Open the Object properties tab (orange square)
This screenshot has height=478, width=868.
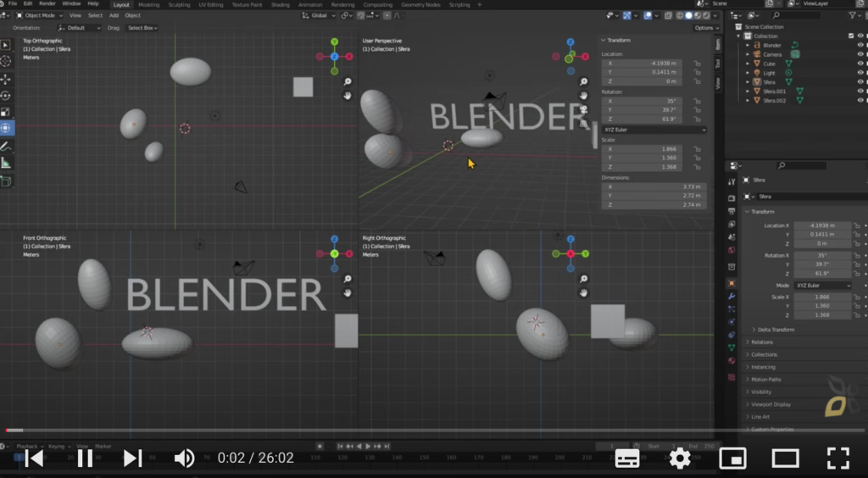732,283
